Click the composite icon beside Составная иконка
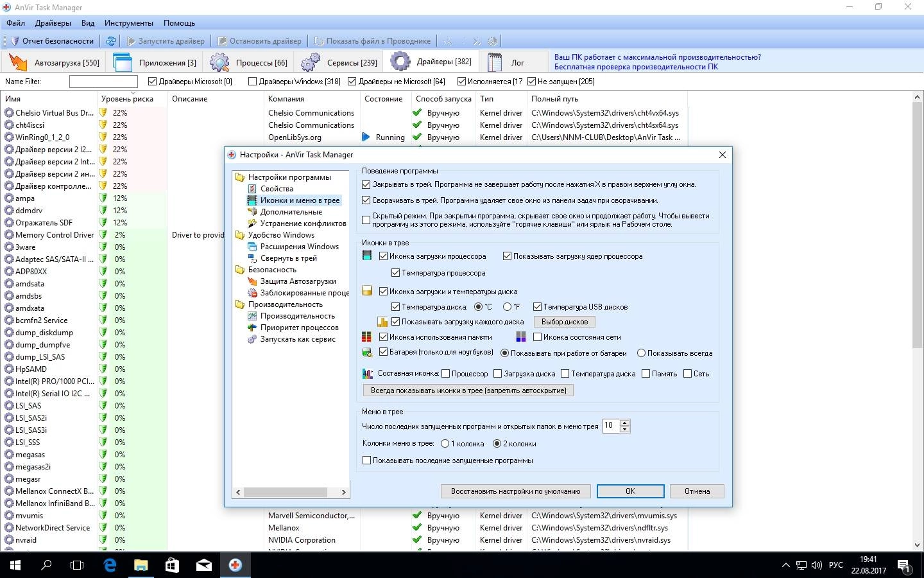 coord(367,373)
